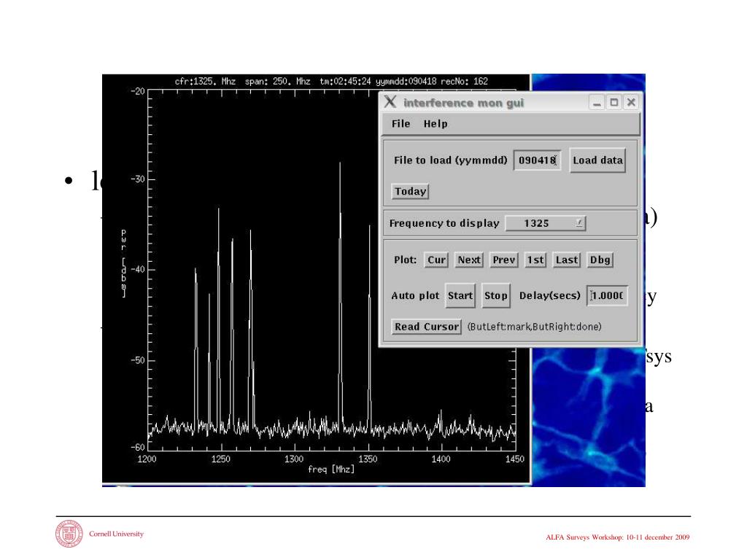Click the 'File to load (yymmdd)' label
Image resolution: width=747 pixels, height=560 pixels.
tap(450, 160)
